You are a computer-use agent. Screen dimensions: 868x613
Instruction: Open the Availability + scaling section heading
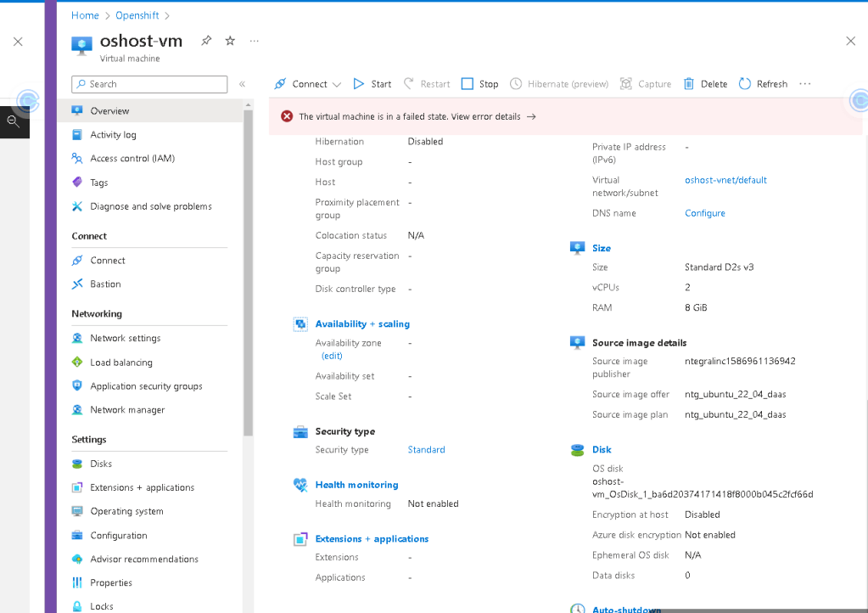(362, 324)
